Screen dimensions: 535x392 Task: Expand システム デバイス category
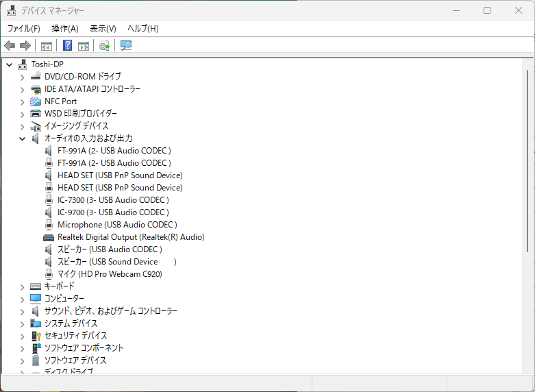click(x=23, y=324)
